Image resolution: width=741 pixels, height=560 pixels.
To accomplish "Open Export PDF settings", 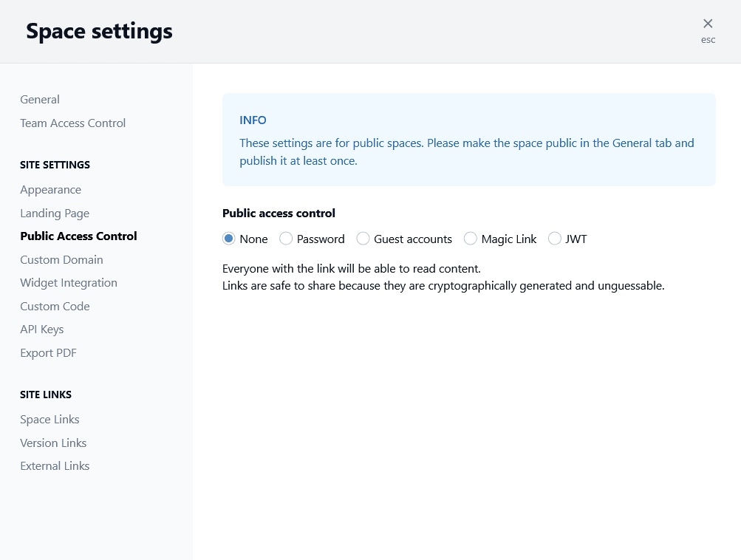I will (x=48, y=353).
